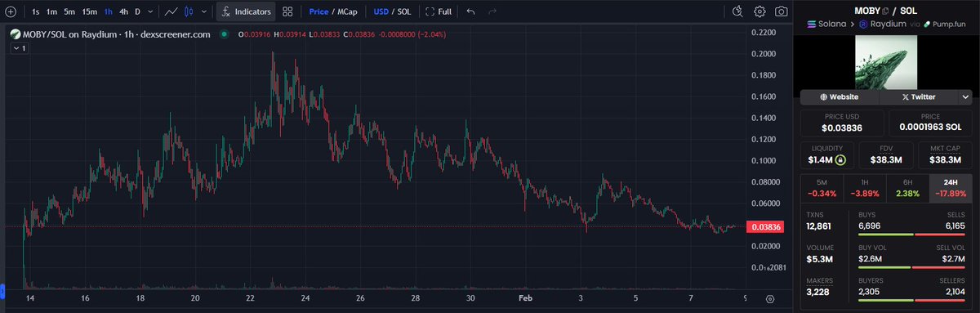980x313 pixels.
Task: Select the 5m timeframe
Action: click(69, 11)
